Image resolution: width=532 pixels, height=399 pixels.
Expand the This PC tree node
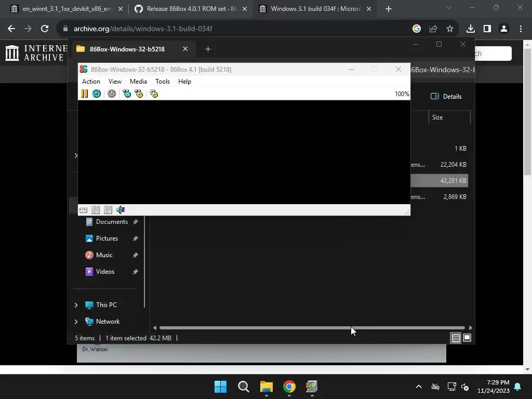(x=76, y=305)
